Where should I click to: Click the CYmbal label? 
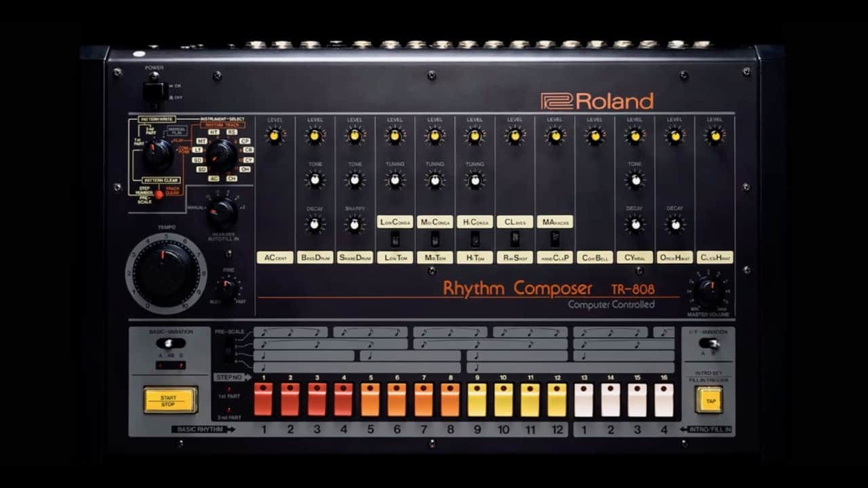635,258
